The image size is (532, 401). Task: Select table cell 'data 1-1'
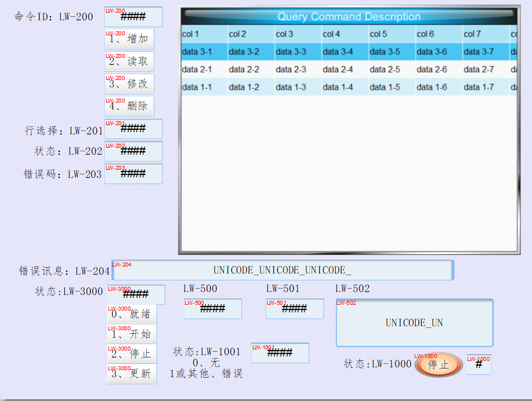coord(204,87)
